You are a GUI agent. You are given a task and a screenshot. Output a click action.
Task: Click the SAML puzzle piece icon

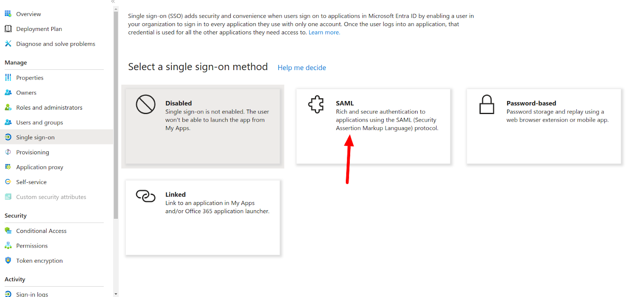316,104
